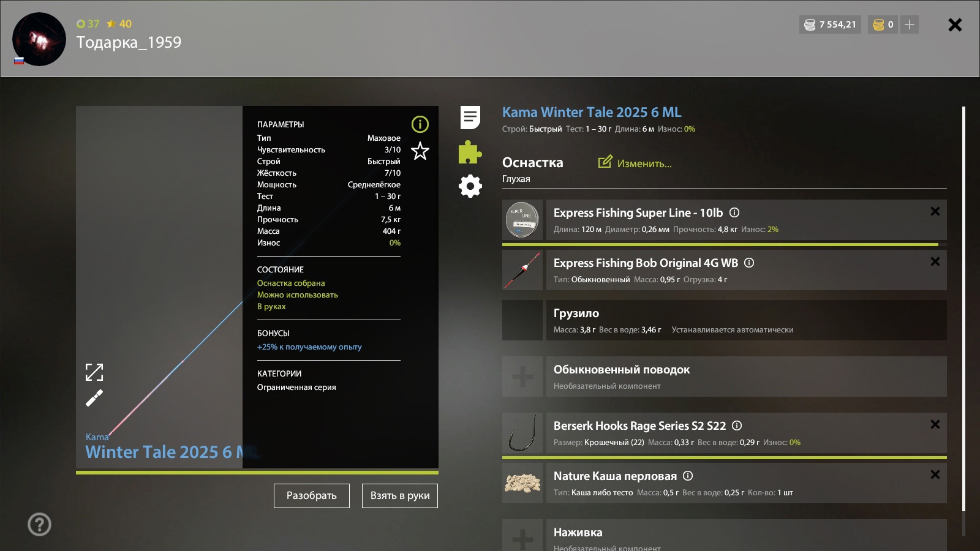Click Изменить... to change rig type
The width and height of the screenshot is (980, 551).
(635, 163)
